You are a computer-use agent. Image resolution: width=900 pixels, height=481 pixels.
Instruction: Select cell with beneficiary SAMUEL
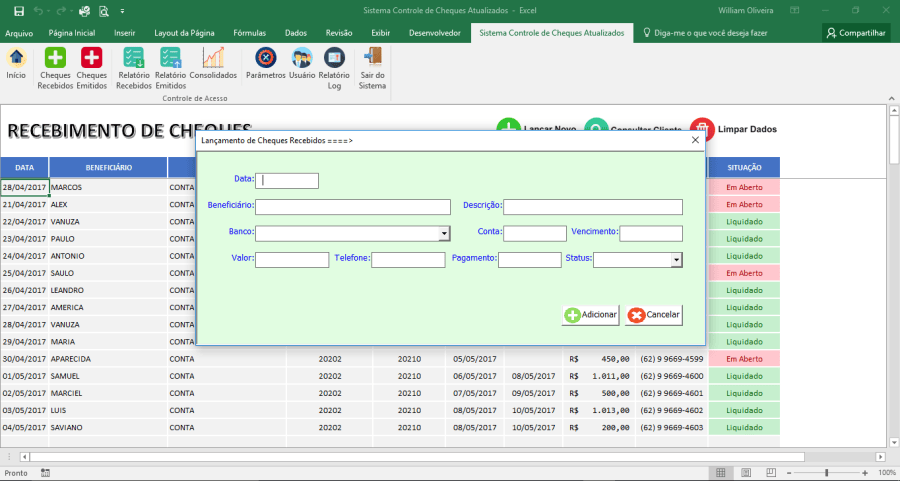tap(108, 376)
